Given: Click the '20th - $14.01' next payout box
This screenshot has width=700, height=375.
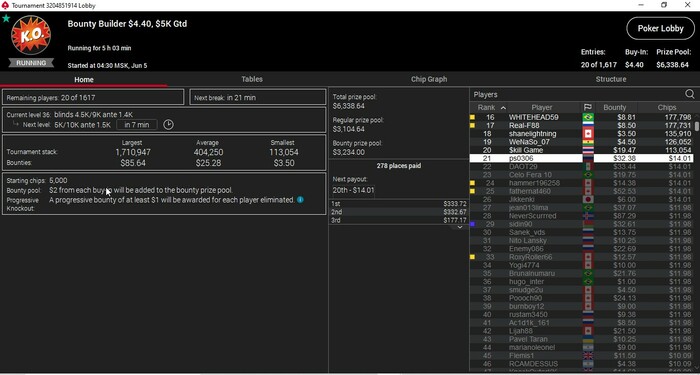Looking at the screenshot, I should (354, 191).
